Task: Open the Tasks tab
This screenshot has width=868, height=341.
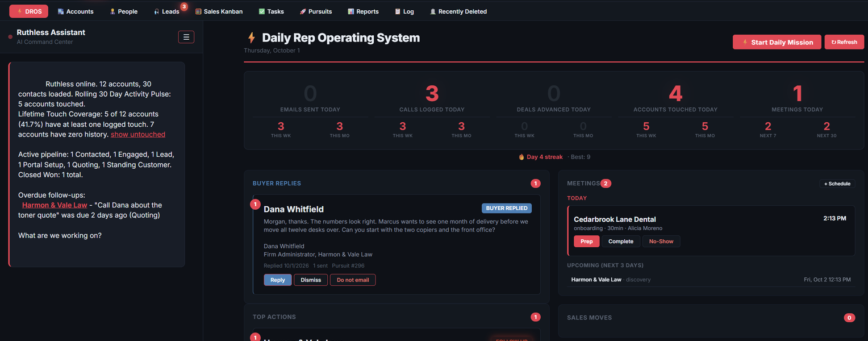Action: pyautogui.click(x=271, y=11)
